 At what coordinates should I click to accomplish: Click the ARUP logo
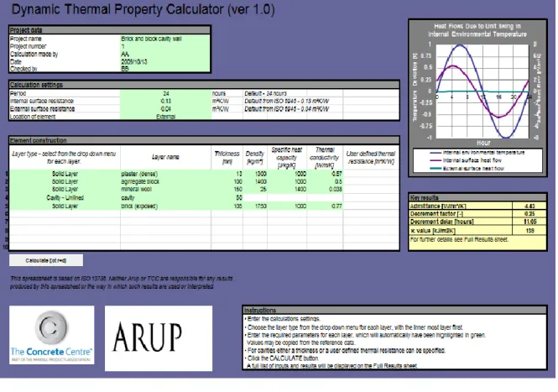pyautogui.click(x=159, y=338)
